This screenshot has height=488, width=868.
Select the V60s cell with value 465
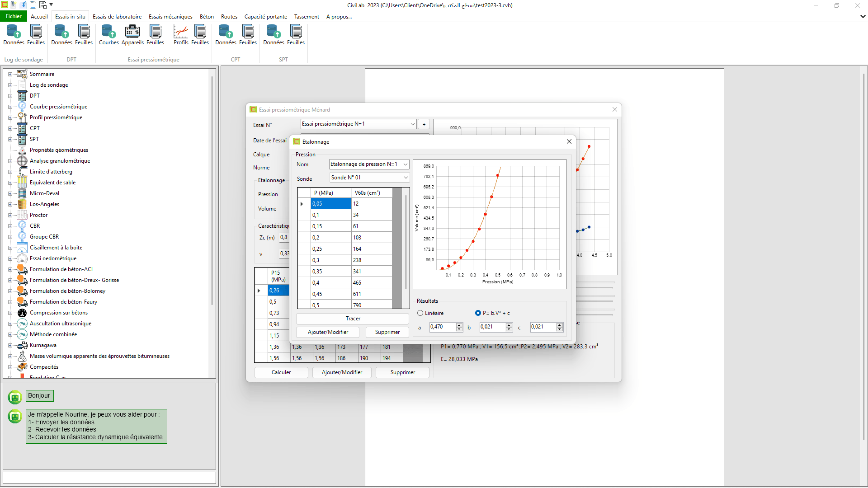(372, 283)
